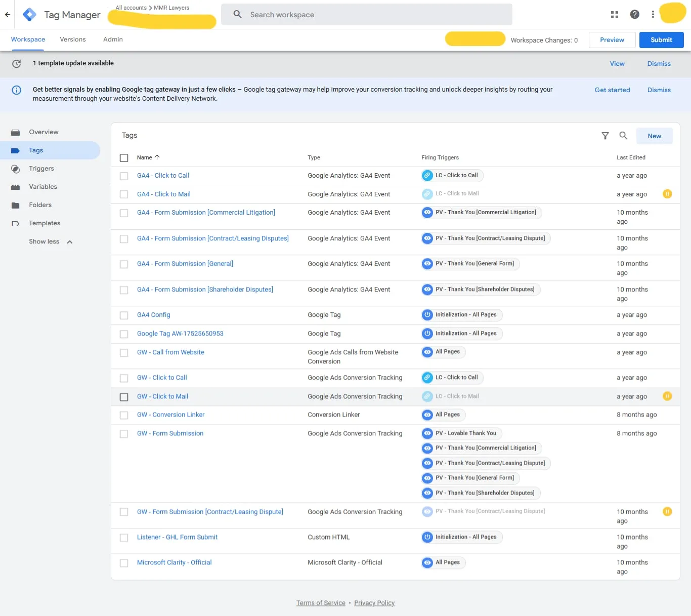Focus the Search workspace field
This screenshot has height=616, width=691.
(x=367, y=15)
